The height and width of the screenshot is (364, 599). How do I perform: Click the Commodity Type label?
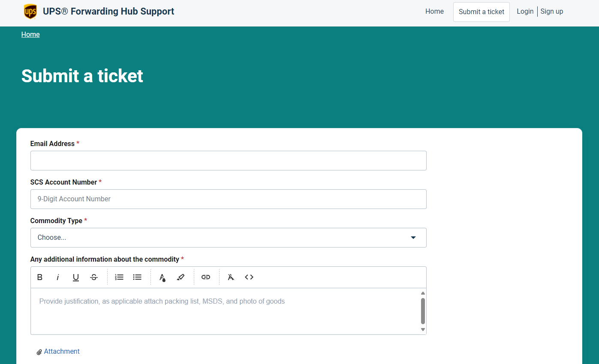56,221
